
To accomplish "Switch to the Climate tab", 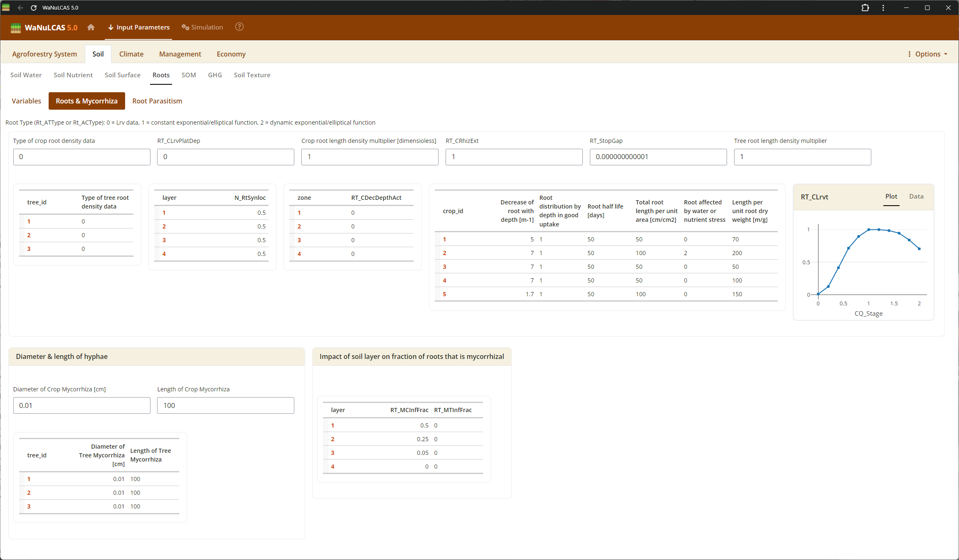I will tap(131, 54).
